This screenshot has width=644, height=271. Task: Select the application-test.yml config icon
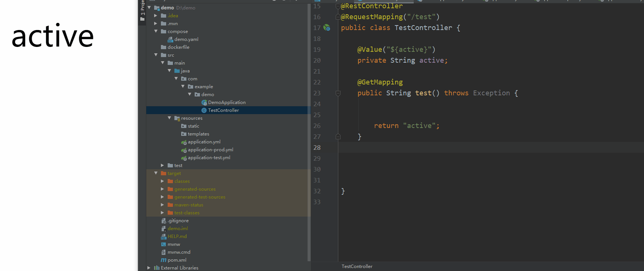tap(184, 158)
